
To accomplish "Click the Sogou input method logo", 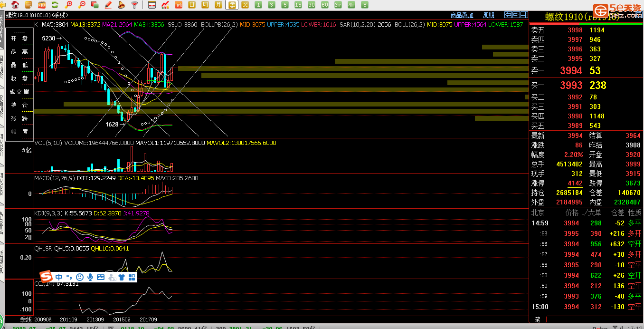I will [46, 277].
